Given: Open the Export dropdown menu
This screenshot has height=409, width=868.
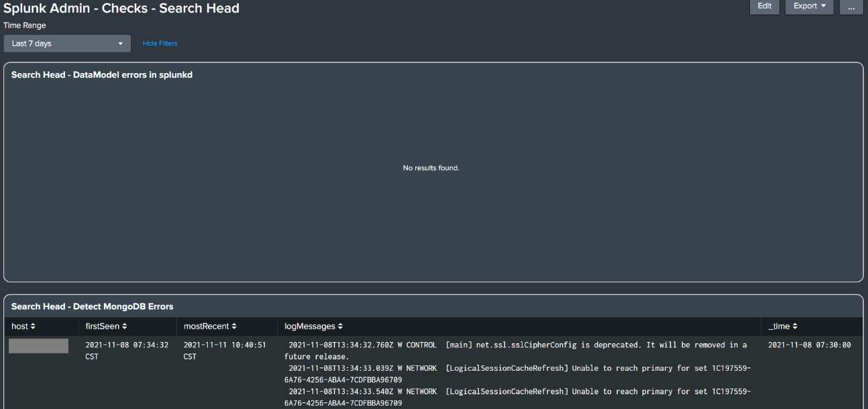Looking at the screenshot, I should coord(810,6).
